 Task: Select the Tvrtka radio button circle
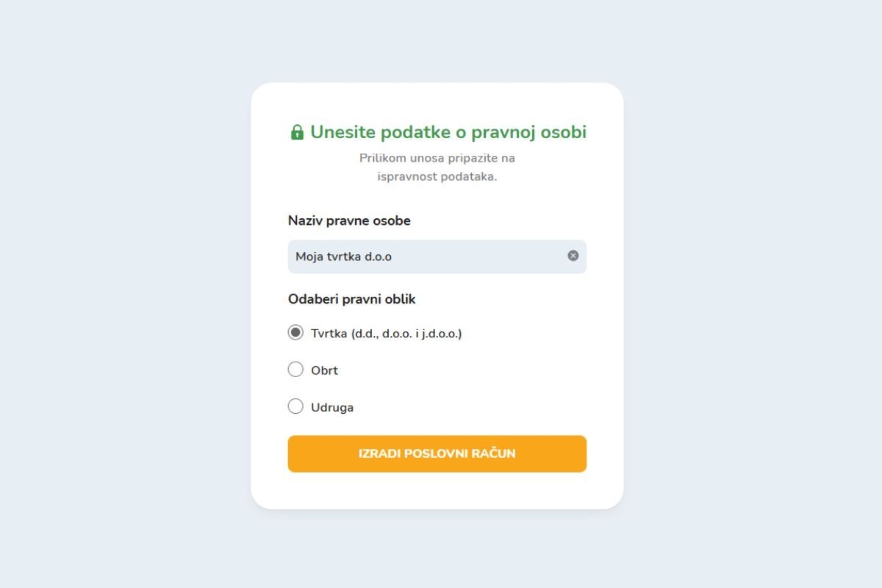[x=295, y=332]
